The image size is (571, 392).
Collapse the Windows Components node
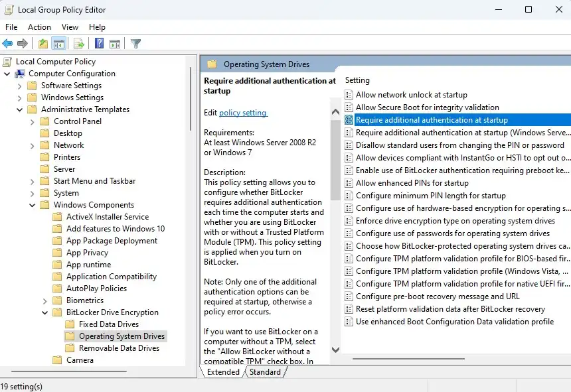(32, 205)
